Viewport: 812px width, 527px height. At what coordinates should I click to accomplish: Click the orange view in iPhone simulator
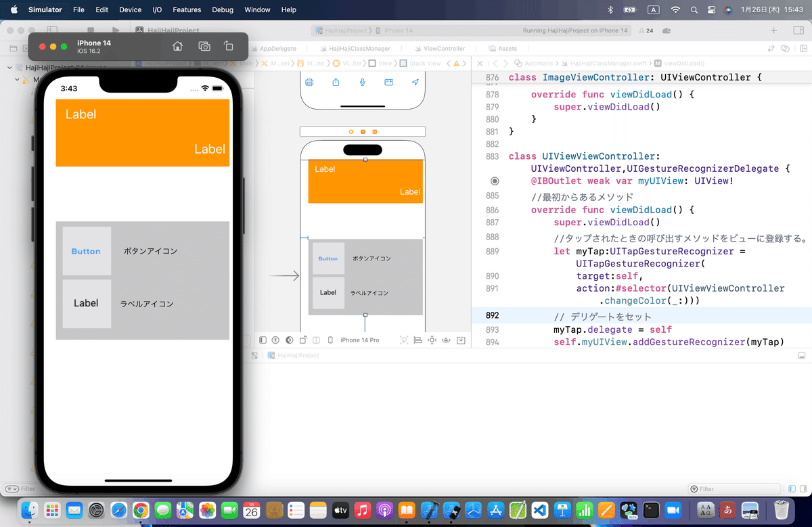click(143, 133)
